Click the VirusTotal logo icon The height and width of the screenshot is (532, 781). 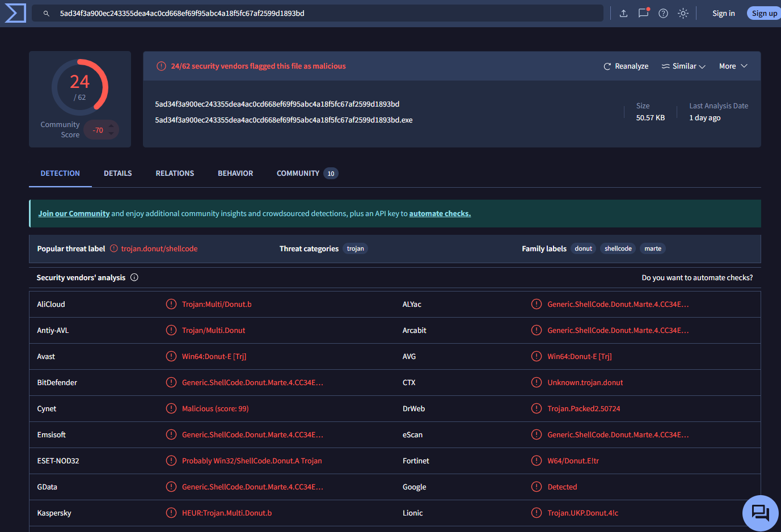15,13
